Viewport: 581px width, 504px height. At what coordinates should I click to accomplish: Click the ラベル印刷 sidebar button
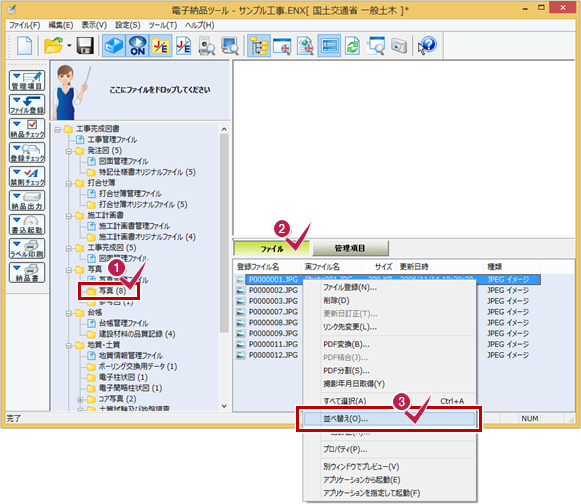(27, 249)
